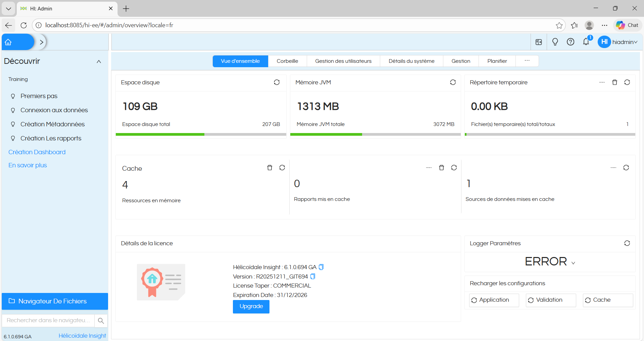Image resolution: width=644 pixels, height=341 pixels.
Task: Click the Upgrade license button
Action: [x=251, y=306]
